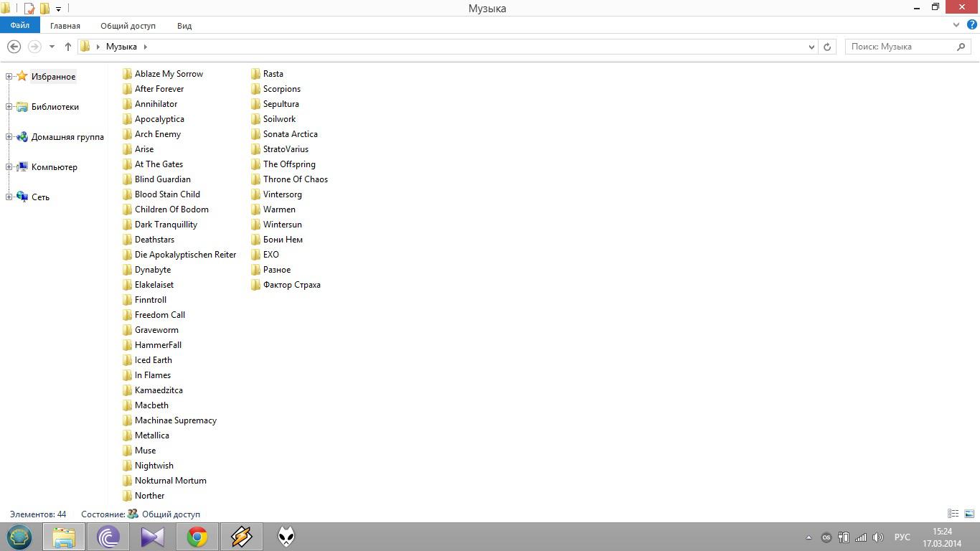Expand the Домашняя группа tree node

click(x=9, y=137)
